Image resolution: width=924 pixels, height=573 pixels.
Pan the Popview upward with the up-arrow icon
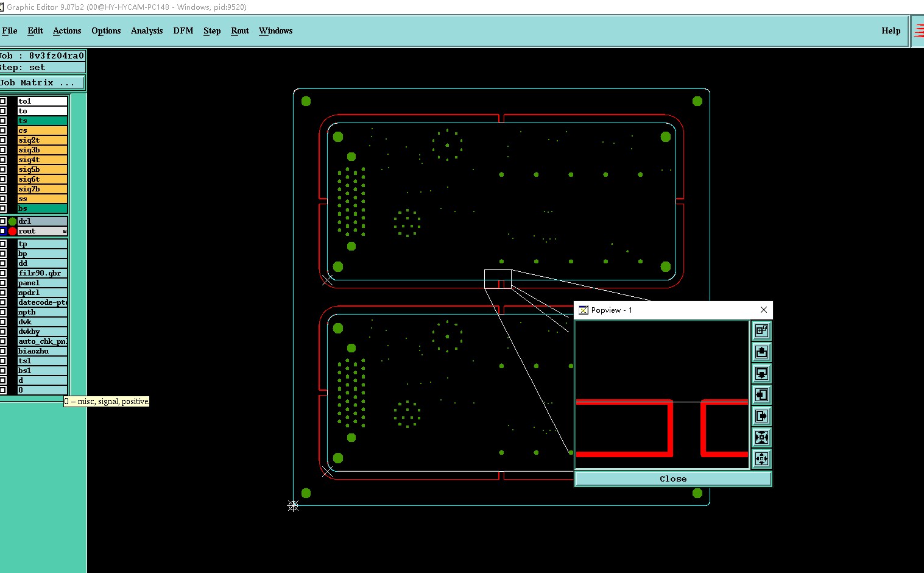pos(761,352)
